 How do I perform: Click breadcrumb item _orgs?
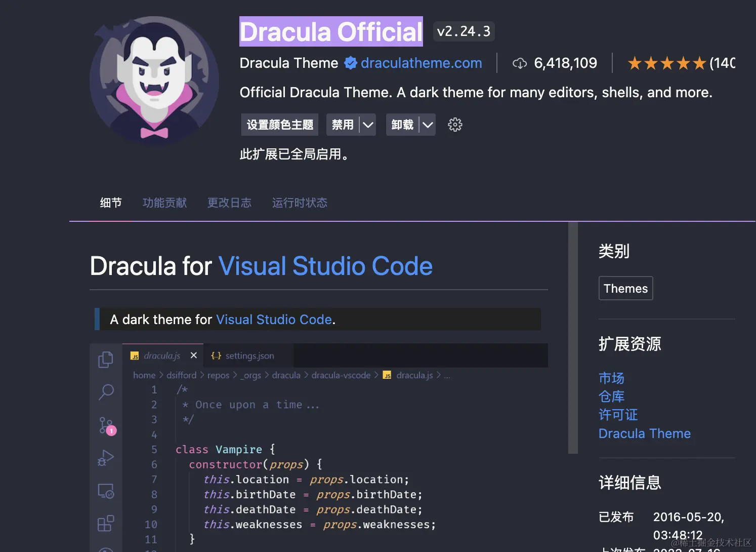pos(251,375)
